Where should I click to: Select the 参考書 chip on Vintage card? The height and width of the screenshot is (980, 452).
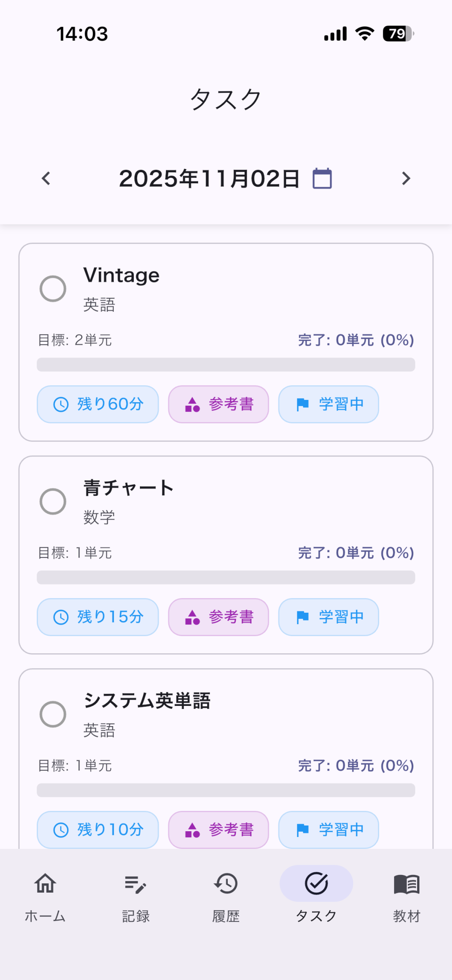(x=218, y=404)
